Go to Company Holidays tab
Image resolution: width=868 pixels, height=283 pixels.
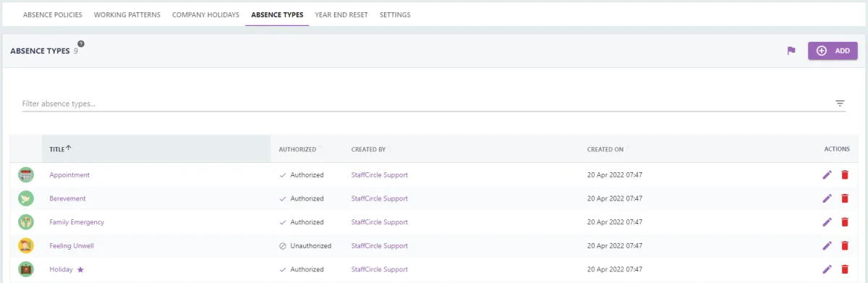click(205, 14)
